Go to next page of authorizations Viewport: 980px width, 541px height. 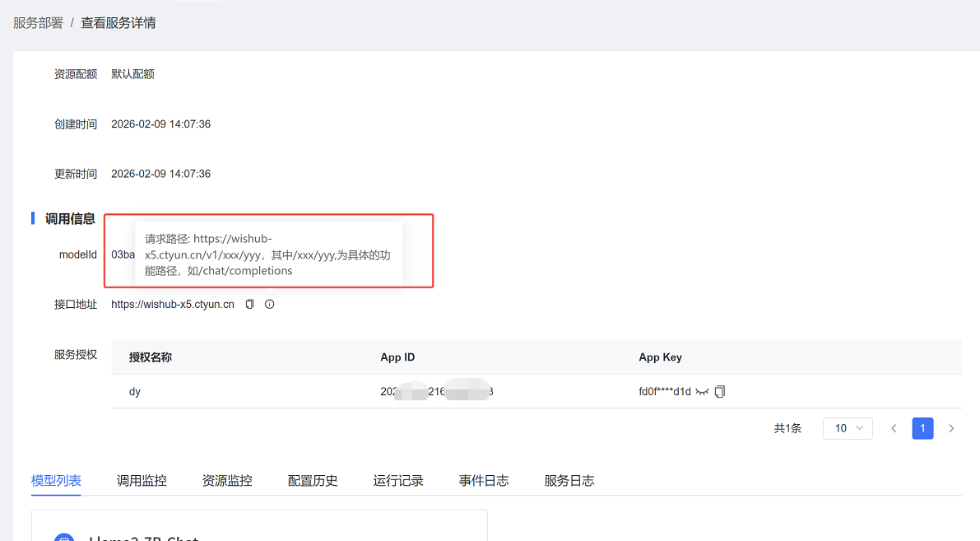coord(951,428)
